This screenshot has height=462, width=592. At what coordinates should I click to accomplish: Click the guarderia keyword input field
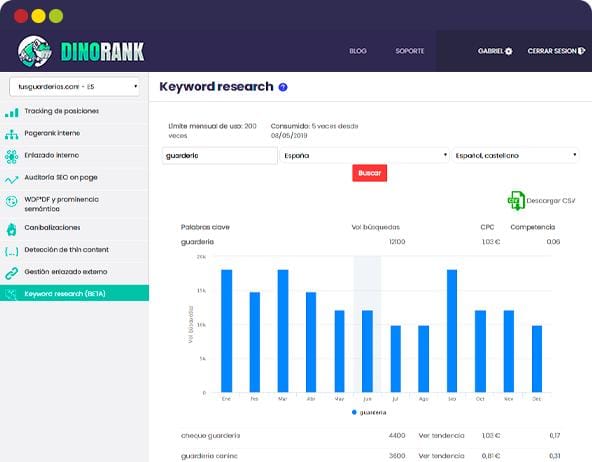click(x=219, y=156)
